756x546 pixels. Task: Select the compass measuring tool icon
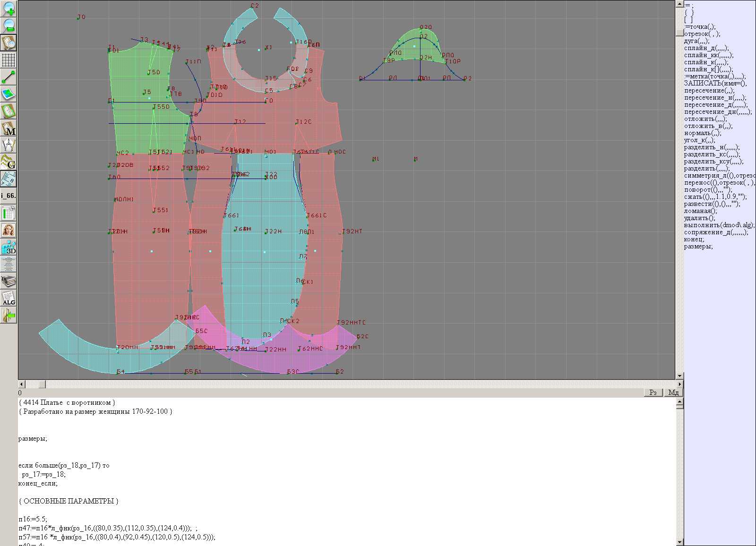[9, 145]
